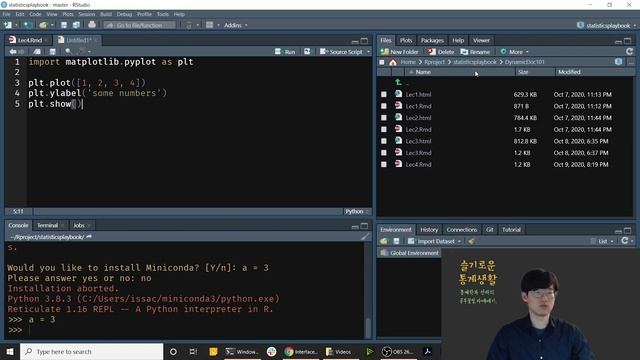Click the editor's show in new window icon
640x360 pixels.
[37, 52]
